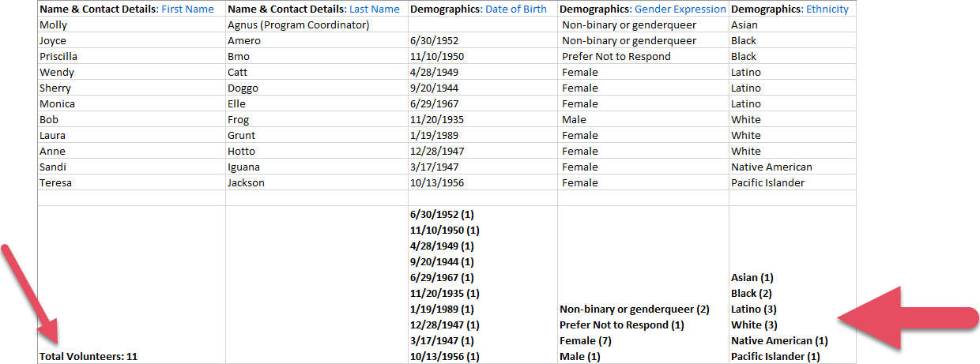Select the 'Sherry' first name cell
Image resolution: width=980 pixels, height=364 pixels.
131,88
